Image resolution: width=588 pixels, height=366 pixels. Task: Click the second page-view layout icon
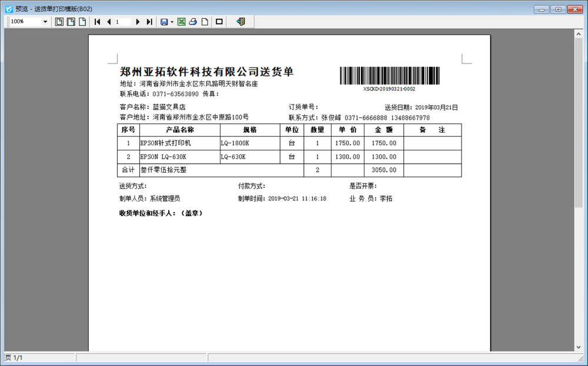[71, 22]
